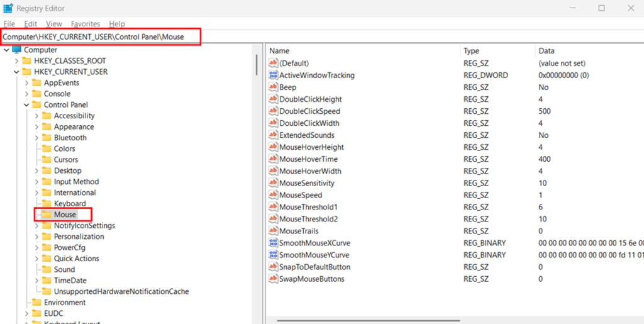Select the TimeDate key

point(70,281)
